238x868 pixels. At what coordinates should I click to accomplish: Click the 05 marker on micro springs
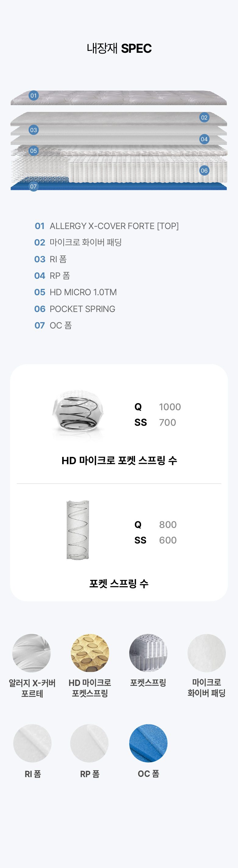click(33, 151)
